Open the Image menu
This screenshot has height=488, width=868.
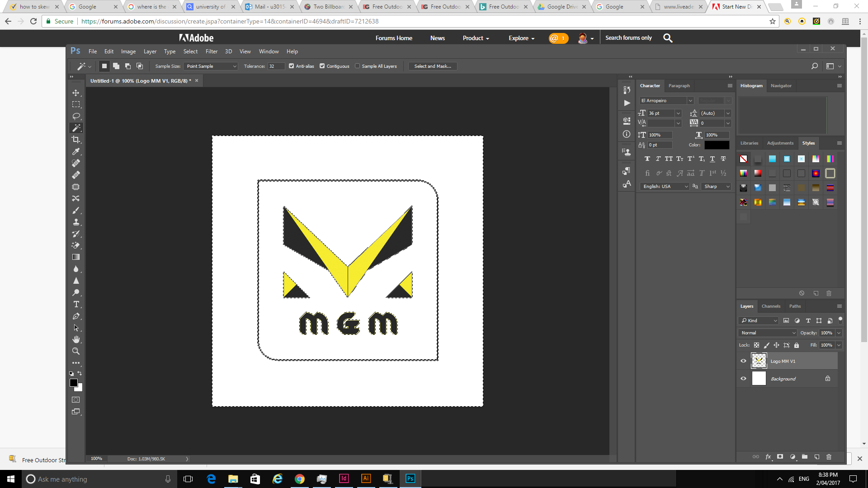pyautogui.click(x=128, y=52)
